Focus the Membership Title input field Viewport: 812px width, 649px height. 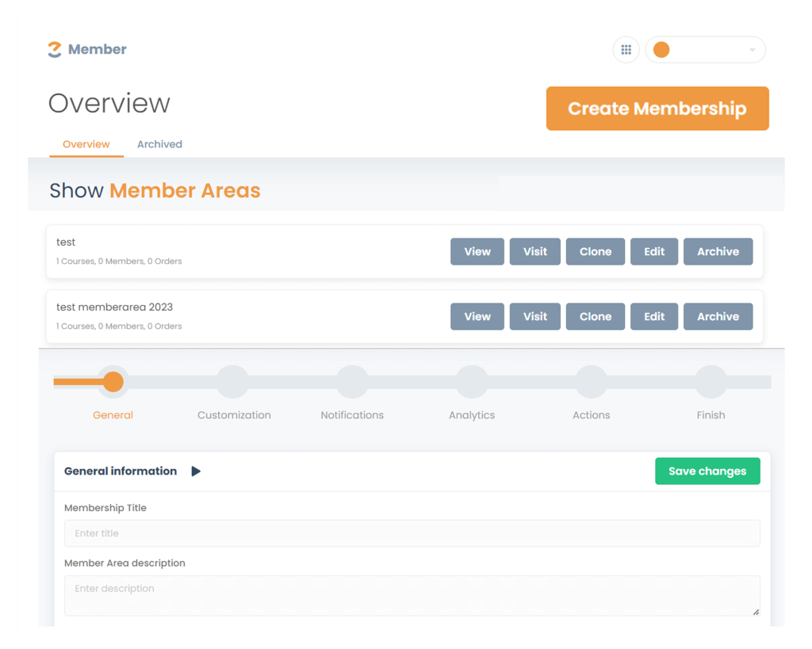tap(412, 533)
